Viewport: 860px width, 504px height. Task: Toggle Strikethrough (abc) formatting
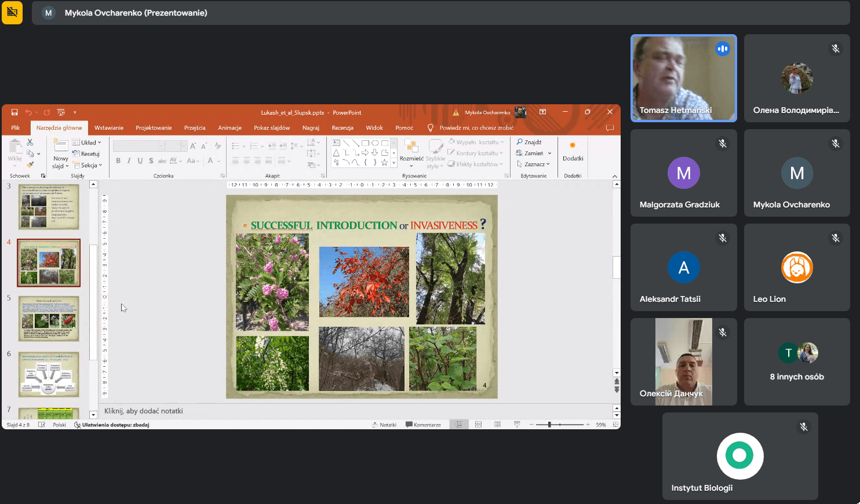tap(162, 161)
